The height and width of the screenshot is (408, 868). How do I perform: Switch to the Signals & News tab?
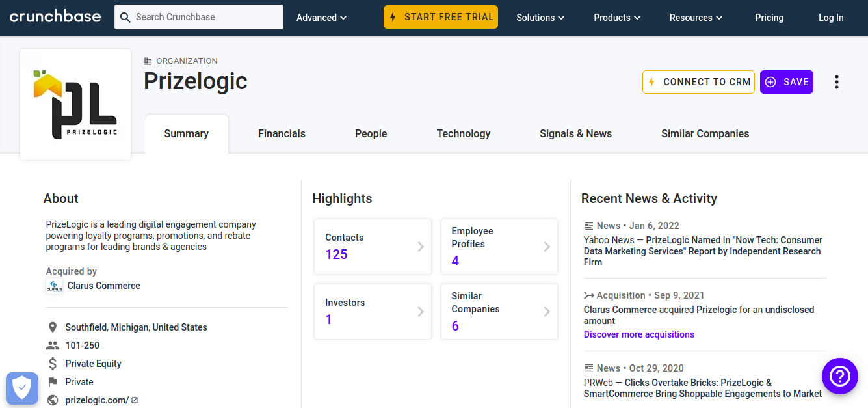point(575,133)
